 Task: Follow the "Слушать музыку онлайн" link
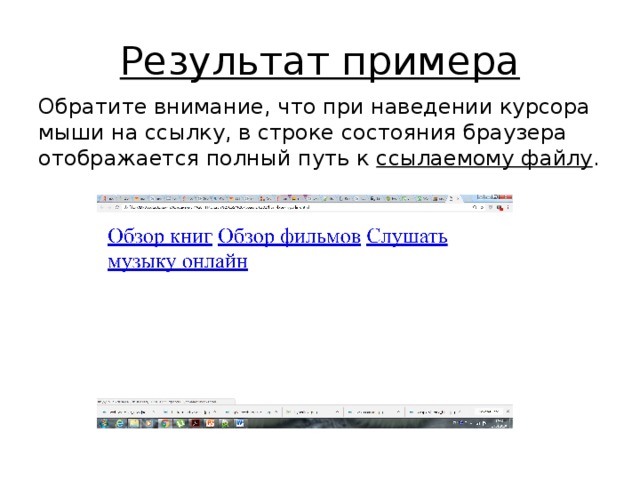278,249
